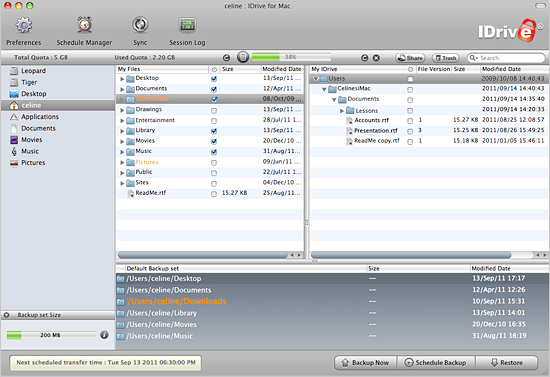Screen dimensions: 550x377
Task: Click the My Files horizontal scrollbar
Action: point(202,255)
